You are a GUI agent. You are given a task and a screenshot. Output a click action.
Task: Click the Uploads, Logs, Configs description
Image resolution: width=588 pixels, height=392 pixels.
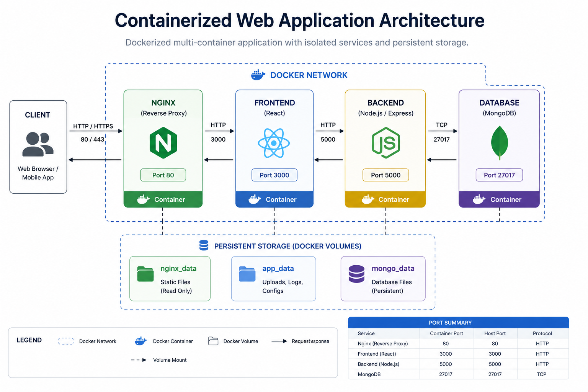283,286
